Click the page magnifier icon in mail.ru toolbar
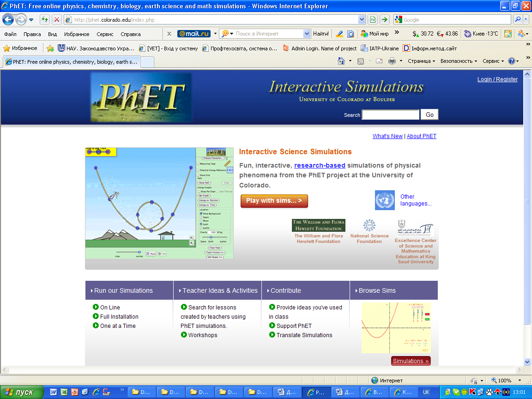The width and height of the screenshot is (532, 399). (x=351, y=34)
